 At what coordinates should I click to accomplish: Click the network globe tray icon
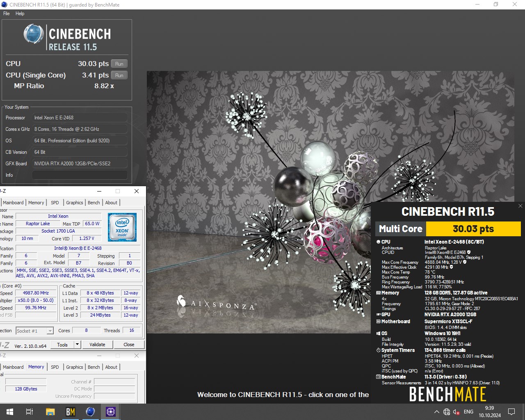pos(447,412)
